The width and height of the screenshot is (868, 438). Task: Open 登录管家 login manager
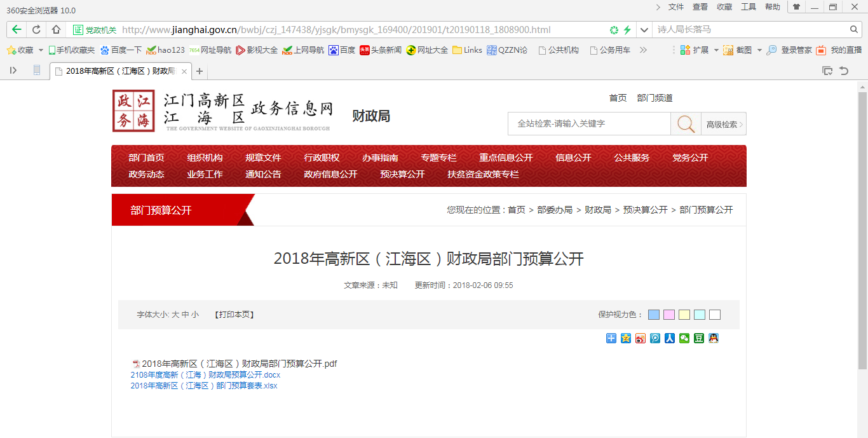coord(789,50)
